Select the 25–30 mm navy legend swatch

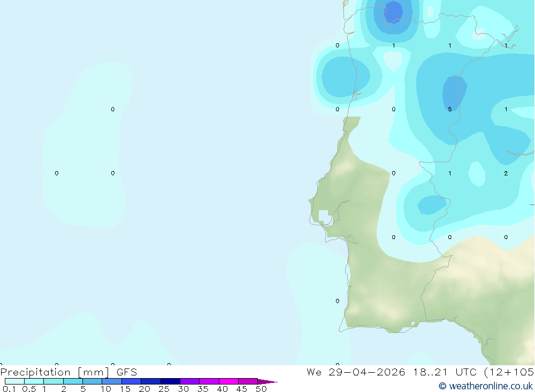(170, 381)
